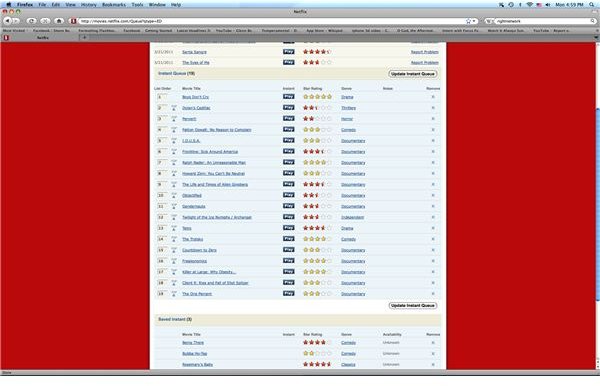Move Objectified to top of queue
Screen dimensions: 600x386
point(174,195)
